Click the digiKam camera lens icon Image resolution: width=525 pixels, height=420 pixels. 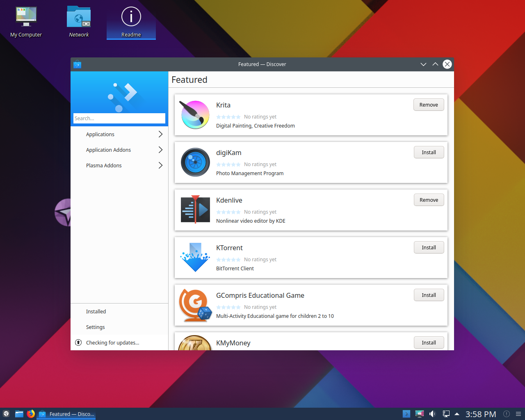tap(195, 162)
